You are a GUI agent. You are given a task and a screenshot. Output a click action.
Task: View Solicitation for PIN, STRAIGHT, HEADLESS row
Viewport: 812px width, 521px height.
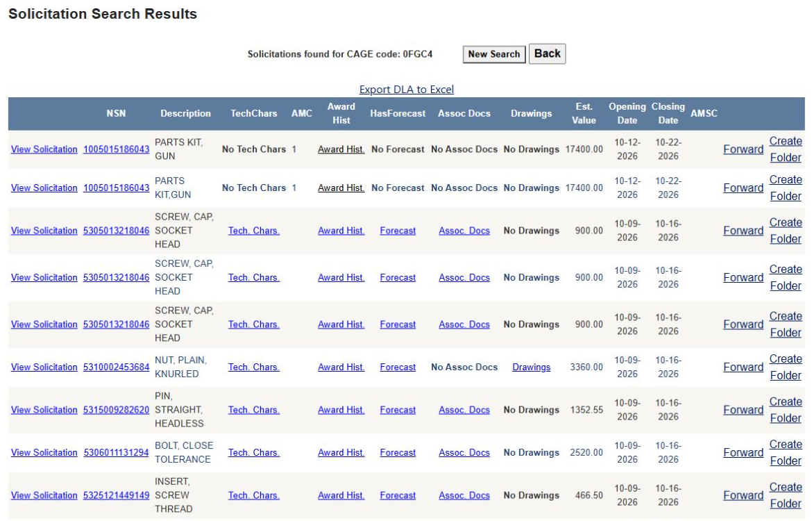(x=44, y=410)
